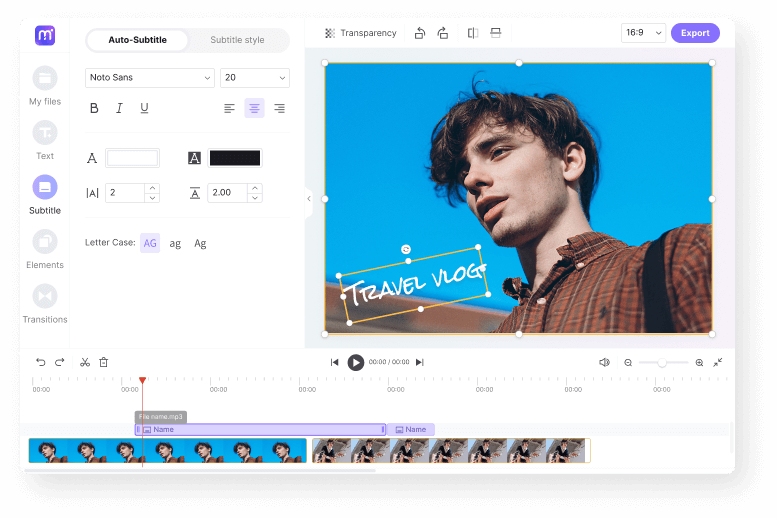The height and width of the screenshot is (518, 777).
Task: Collapse the left side panel
Action: (x=309, y=199)
